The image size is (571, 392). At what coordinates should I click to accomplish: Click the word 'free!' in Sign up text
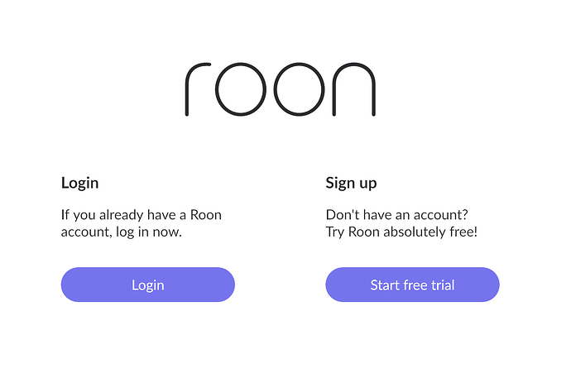click(463, 232)
